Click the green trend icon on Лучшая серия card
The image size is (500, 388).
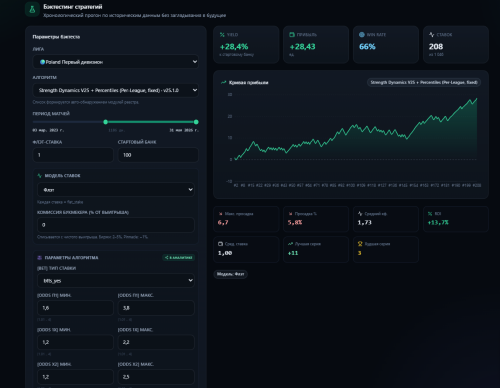tap(290, 244)
